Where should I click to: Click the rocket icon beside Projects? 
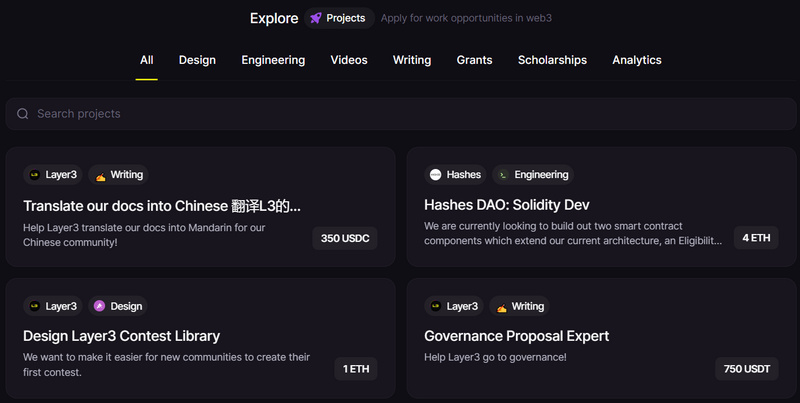316,18
